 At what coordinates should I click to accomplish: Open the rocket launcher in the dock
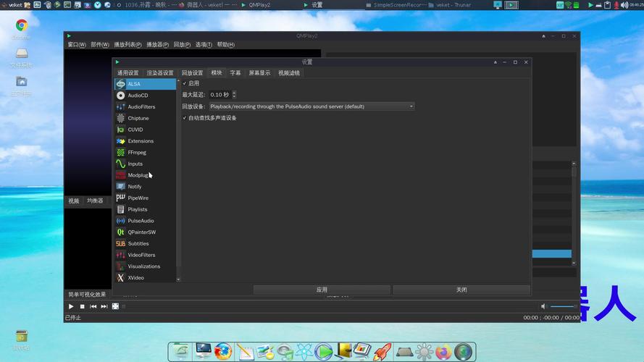382,352
